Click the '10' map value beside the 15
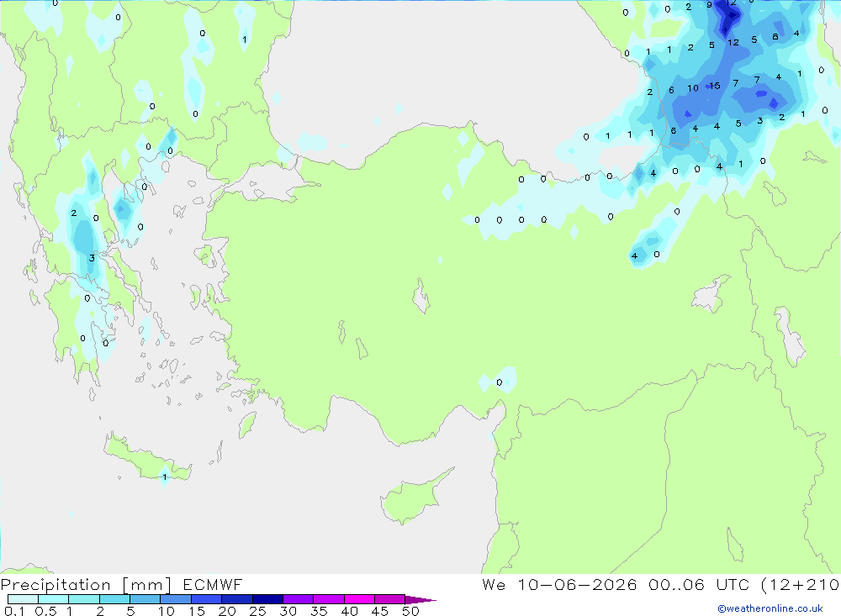This screenshot has height=616, width=841. click(x=693, y=88)
